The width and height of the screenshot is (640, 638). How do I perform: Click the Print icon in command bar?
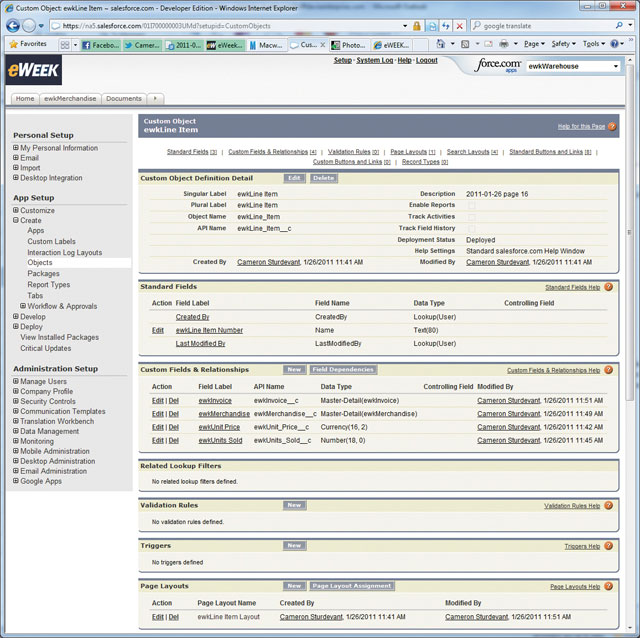tap(504, 44)
